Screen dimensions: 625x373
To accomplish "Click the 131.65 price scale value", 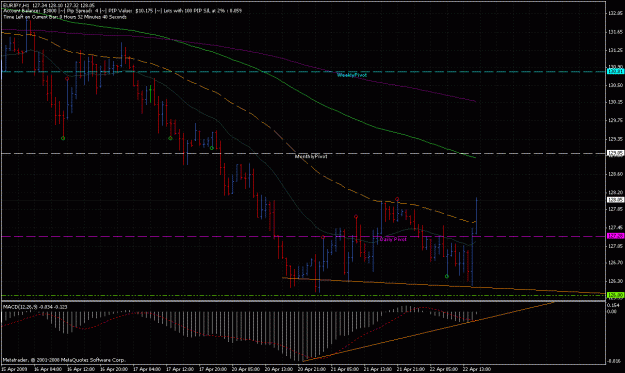I will pyautogui.click(x=616, y=31).
